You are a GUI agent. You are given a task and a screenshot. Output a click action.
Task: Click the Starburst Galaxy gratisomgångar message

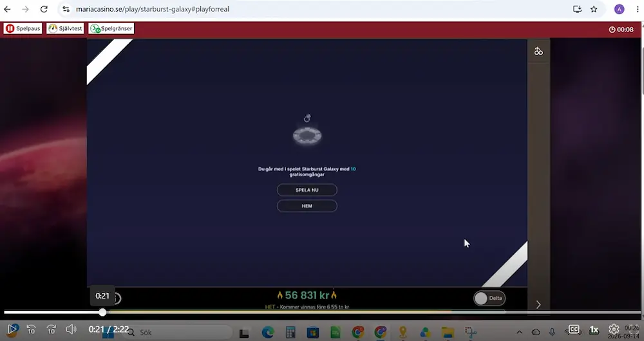click(x=307, y=172)
